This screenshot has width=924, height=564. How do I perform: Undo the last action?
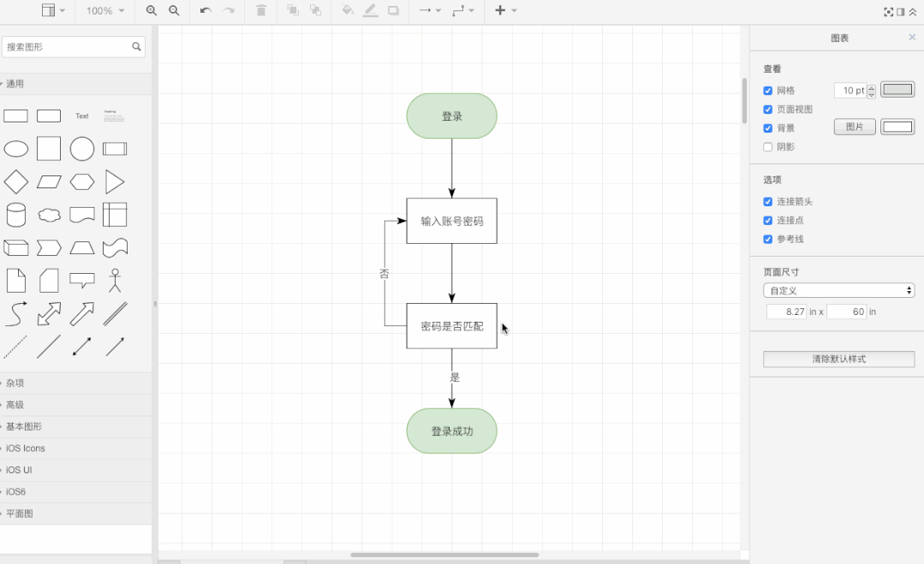(206, 10)
